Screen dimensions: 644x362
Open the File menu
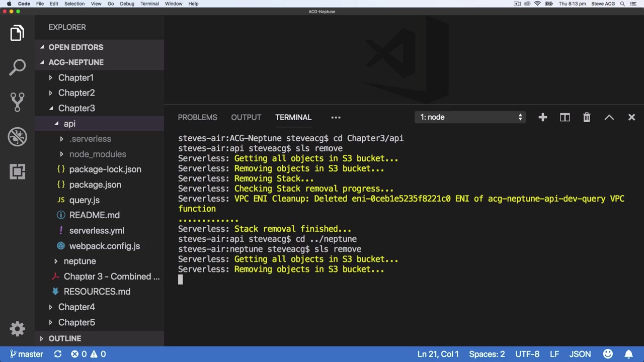tap(40, 4)
